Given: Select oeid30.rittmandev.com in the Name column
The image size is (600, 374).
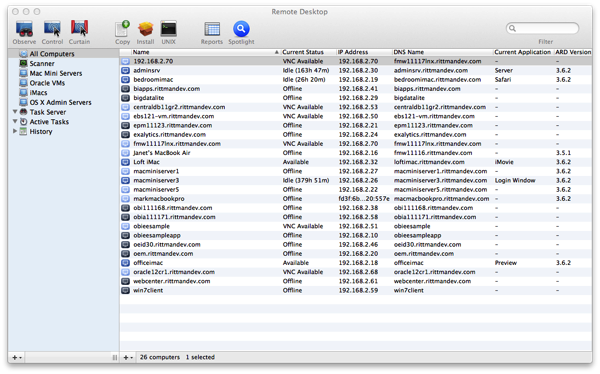Looking at the screenshot, I should coord(167,245).
